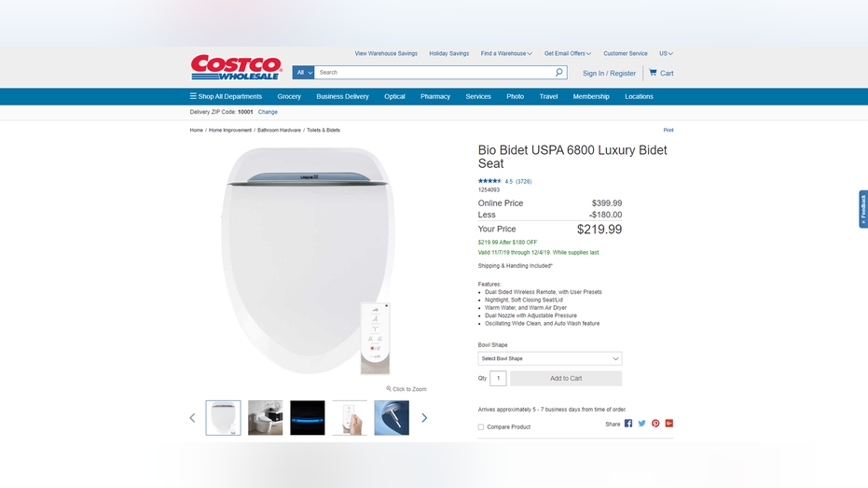868x488 pixels.
Task: Open the shopping cart icon
Action: (x=654, y=72)
